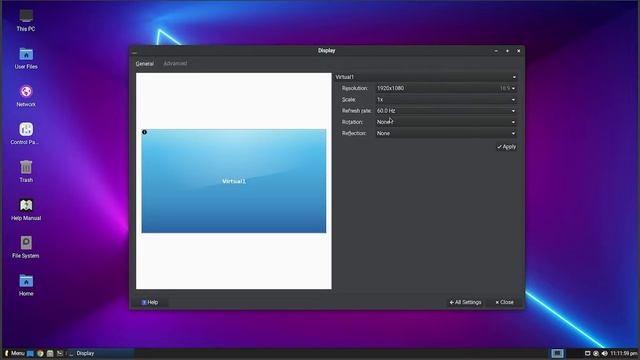The image size is (640, 360).
Task: Click the Close button at dialog bottom
Action: (x=504, y=302)
